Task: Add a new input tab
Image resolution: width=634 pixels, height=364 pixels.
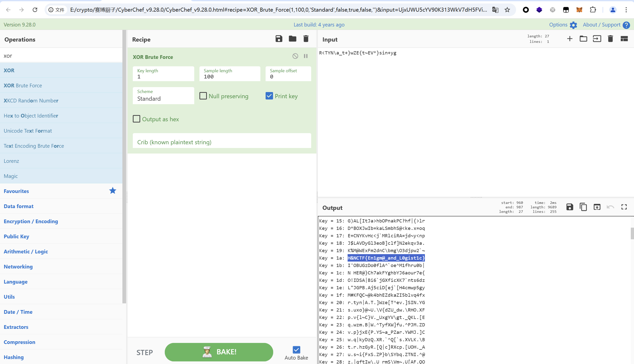Action: pos(570,39)
